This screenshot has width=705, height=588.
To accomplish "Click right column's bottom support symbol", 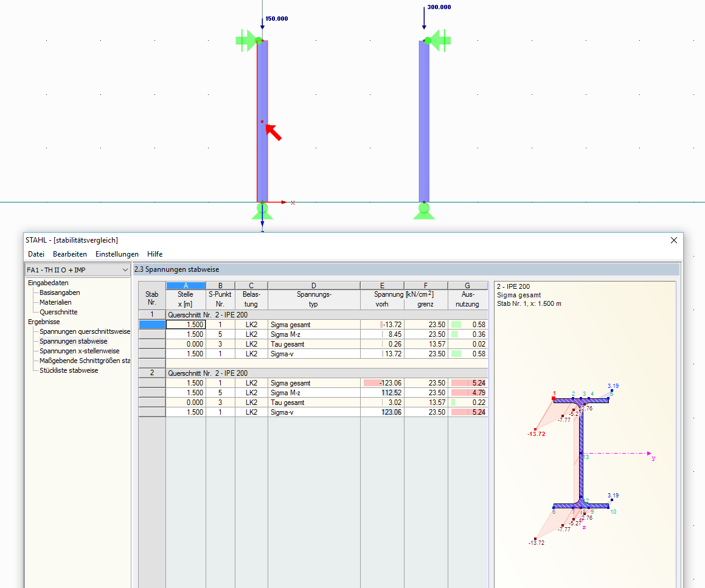I will pyautogui.click(x=424, y=211).
